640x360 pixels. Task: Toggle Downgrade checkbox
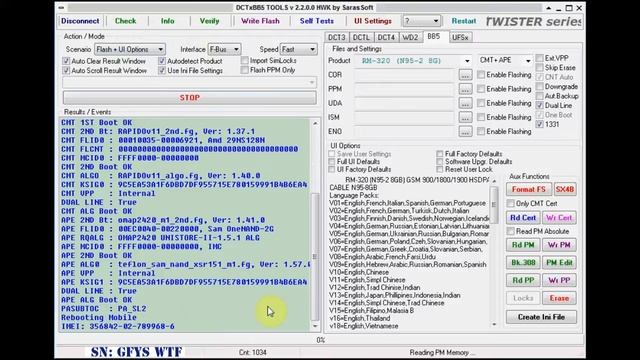pos(540,87)
